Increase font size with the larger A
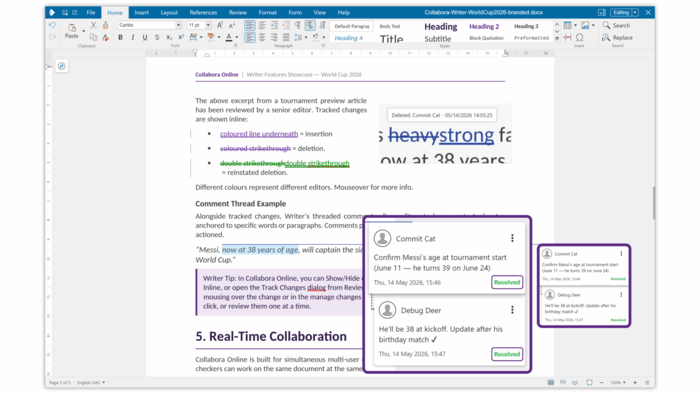Viewport: 700px width, 394px height. pyautogui.click(x=220, y=25)
